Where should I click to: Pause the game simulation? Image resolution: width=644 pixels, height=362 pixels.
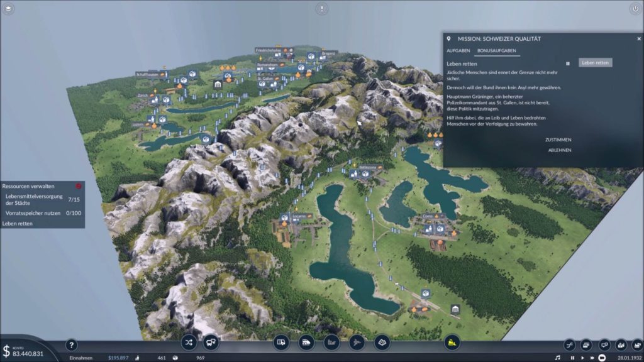tap(572, 358)
